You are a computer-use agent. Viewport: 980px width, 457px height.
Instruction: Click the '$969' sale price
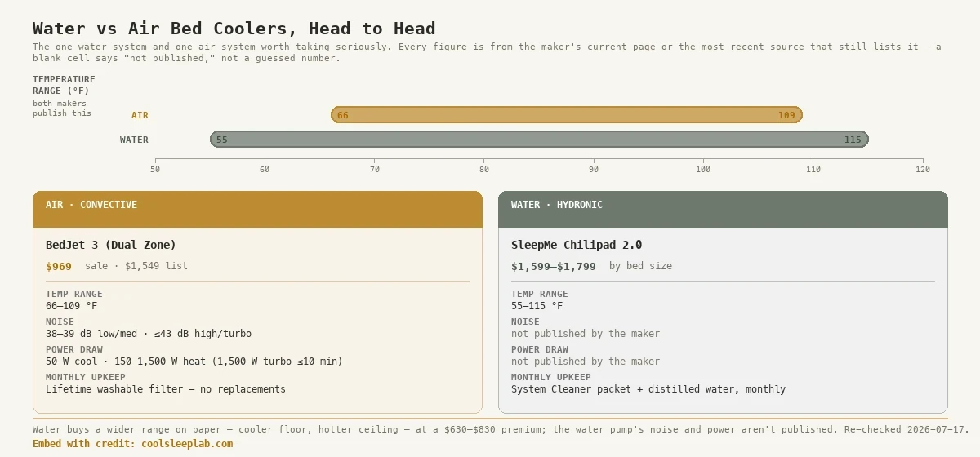click(x=59, y=266)
